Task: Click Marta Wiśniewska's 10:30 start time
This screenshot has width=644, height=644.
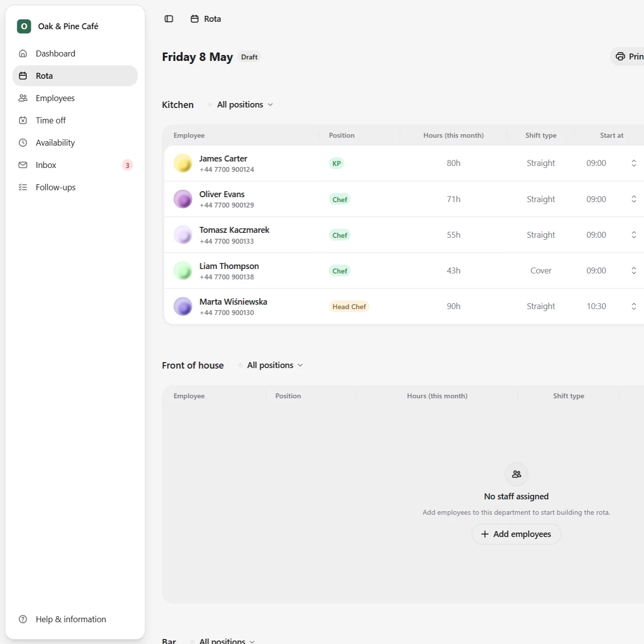Action: [596, 306]
